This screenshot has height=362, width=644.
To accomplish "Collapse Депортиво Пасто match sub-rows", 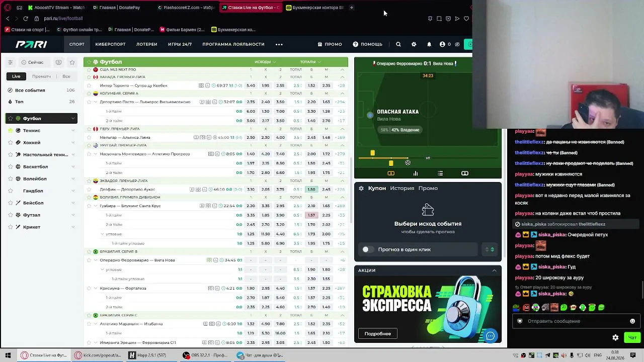I will coord(96,102).
